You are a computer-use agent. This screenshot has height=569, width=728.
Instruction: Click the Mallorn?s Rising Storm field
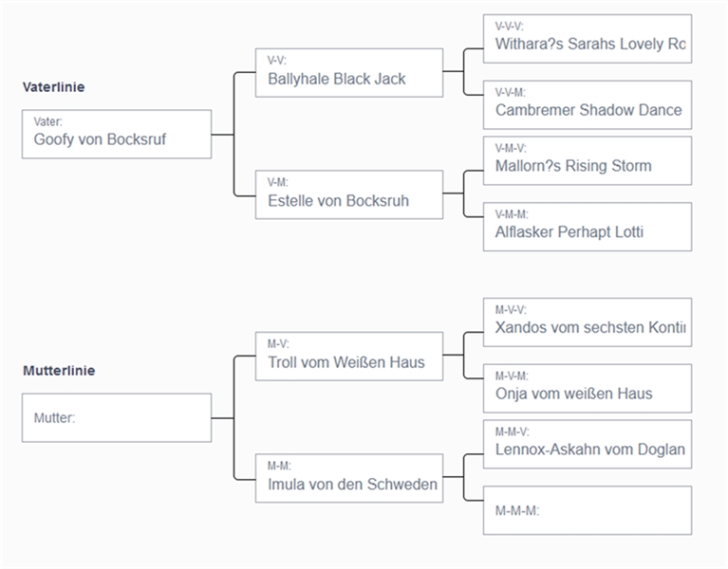[x=587, y=160]
